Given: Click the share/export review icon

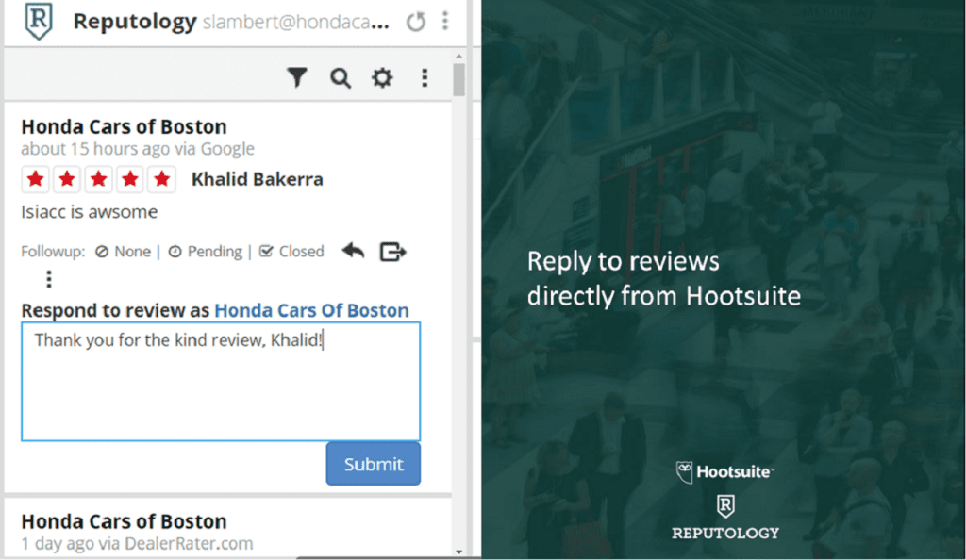Looking at the screenshot, I should pyautogui.click(x=392, y=252).
